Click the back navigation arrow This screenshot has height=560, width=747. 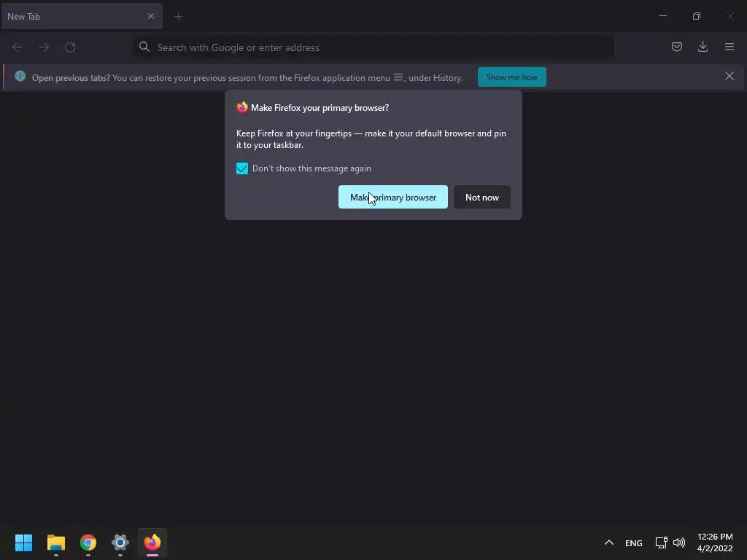click(x=18, y=47)
